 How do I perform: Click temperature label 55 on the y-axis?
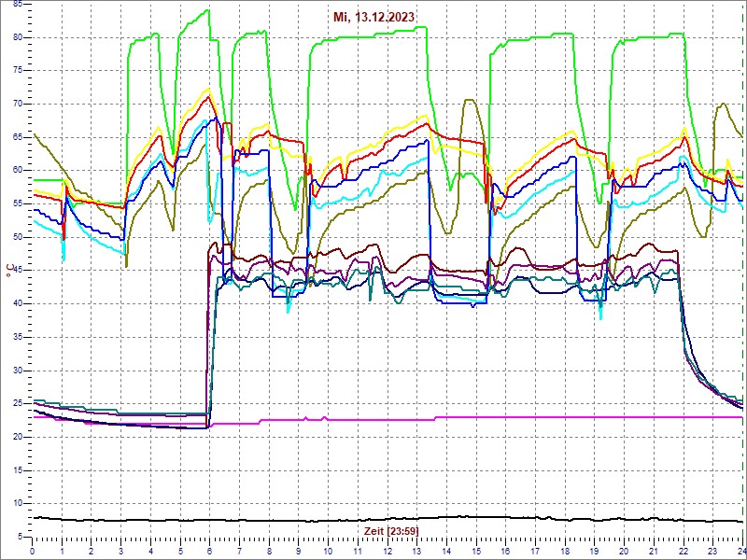pos(17,203)
